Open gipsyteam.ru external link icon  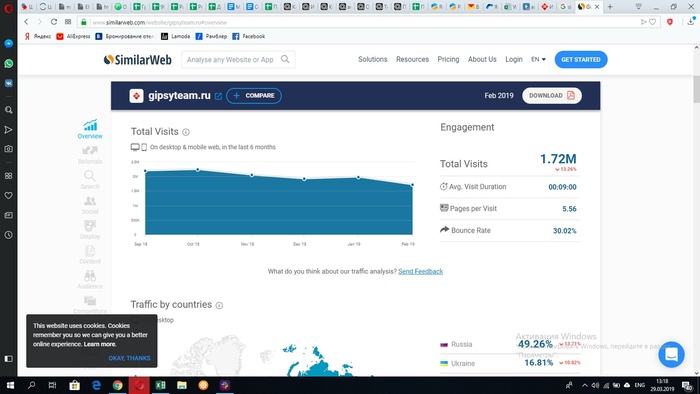(x=218, y=96)
